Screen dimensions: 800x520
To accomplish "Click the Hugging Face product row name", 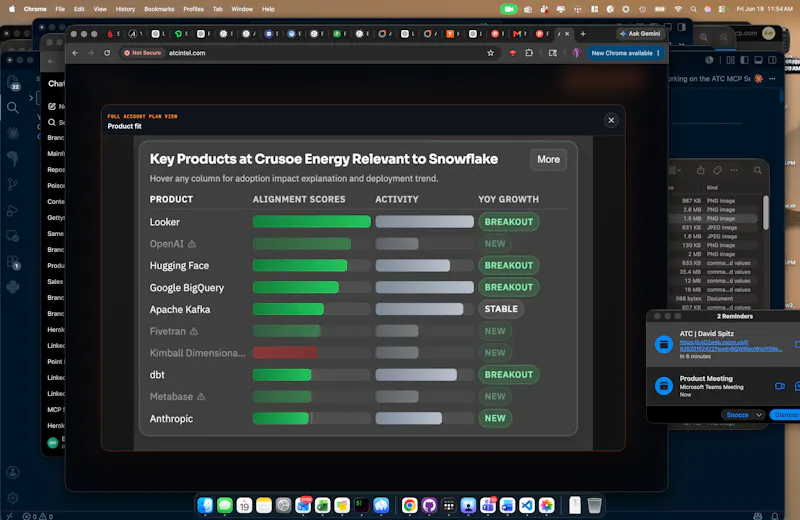I will coord(179,266).
